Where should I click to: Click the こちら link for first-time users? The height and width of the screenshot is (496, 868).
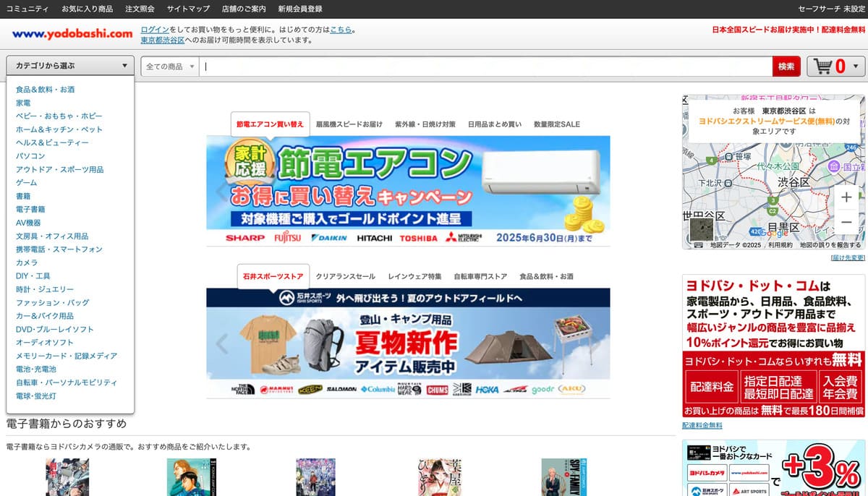(341, 30)
